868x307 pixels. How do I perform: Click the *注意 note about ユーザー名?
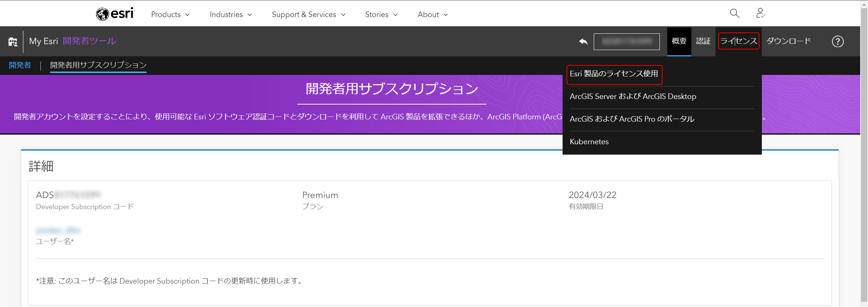pos(170,281)
